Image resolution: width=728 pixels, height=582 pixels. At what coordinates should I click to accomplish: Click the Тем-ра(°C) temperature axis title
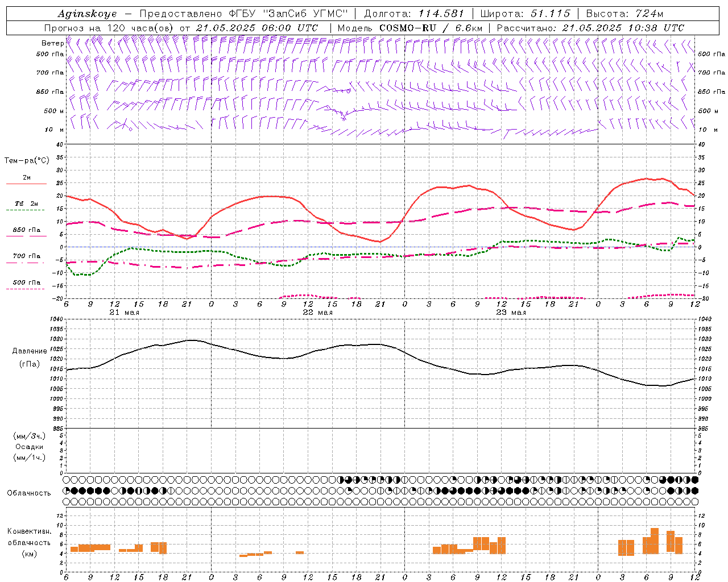(x=27, y=161)
